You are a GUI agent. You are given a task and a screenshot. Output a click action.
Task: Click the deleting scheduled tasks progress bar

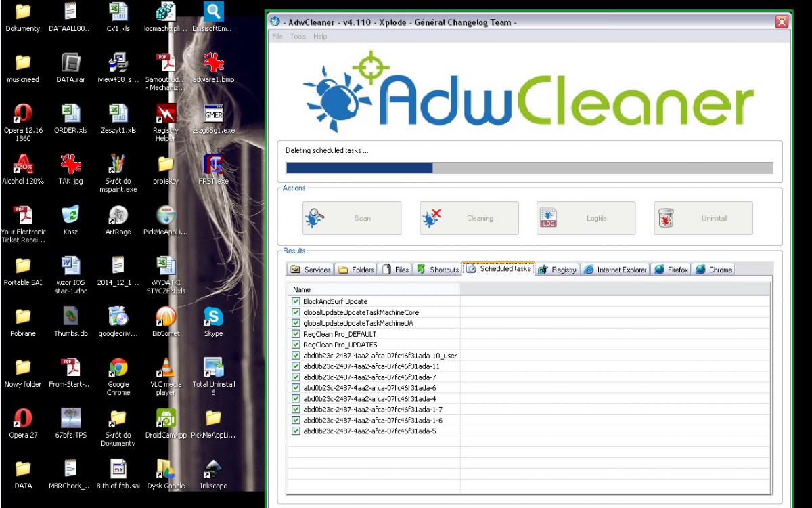pyautogui.click(x=529, y=168)
